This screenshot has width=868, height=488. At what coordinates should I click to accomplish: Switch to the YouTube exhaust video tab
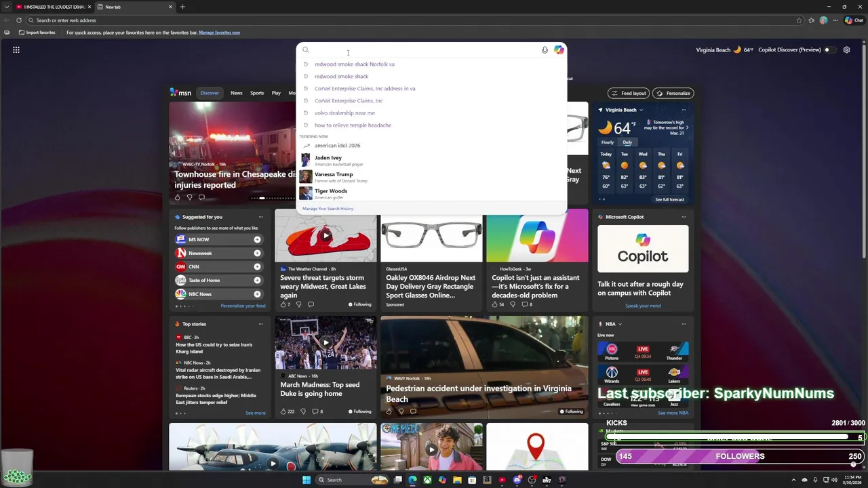tap(54, 7)
